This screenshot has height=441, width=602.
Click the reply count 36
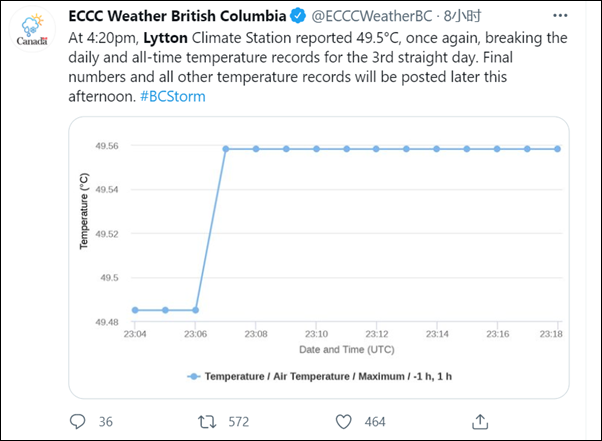pos(106,422)
